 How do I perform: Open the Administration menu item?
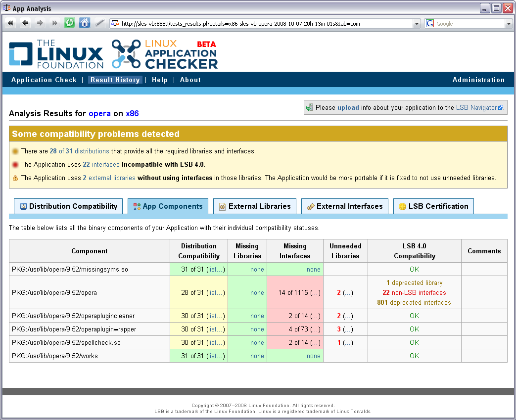click(478, 80)
